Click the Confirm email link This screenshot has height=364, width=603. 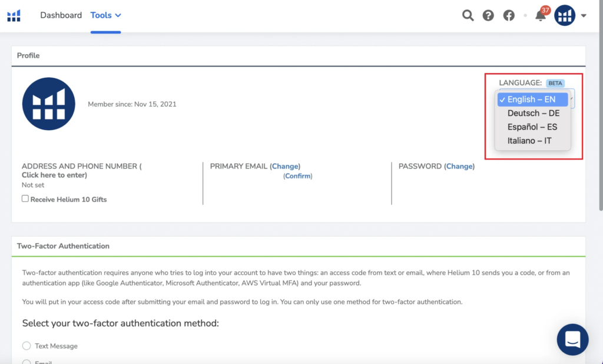[298, 176]
